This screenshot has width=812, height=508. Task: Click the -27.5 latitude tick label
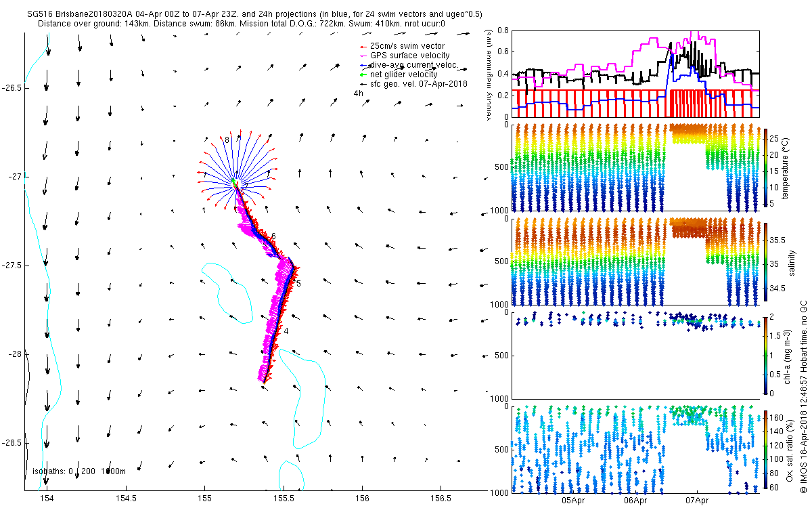(x=12, y=266)
